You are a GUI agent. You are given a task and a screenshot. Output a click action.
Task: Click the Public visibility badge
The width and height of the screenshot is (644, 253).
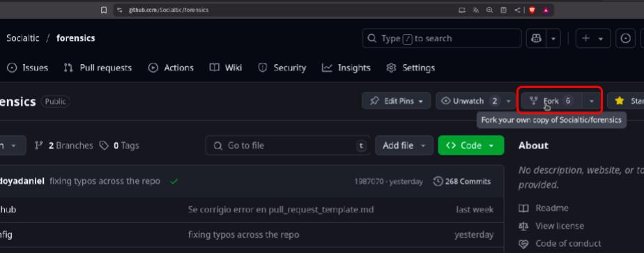coord(56,102)
